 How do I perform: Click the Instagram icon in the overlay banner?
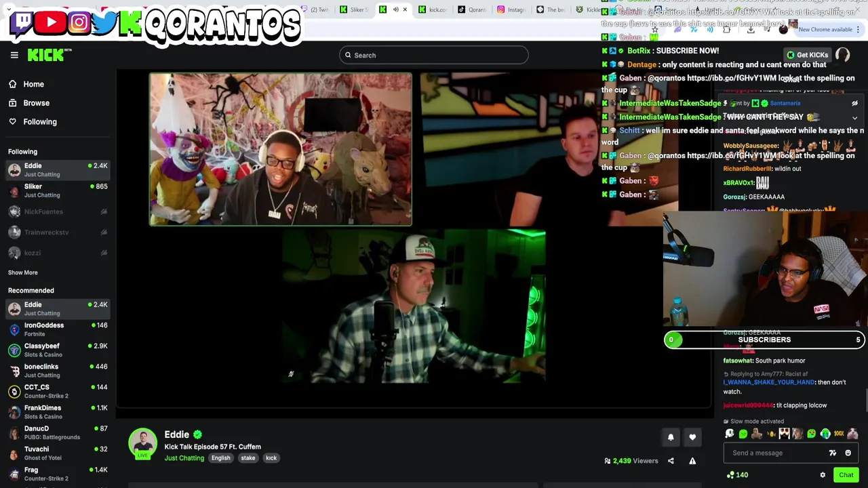(x=79, y=22)
